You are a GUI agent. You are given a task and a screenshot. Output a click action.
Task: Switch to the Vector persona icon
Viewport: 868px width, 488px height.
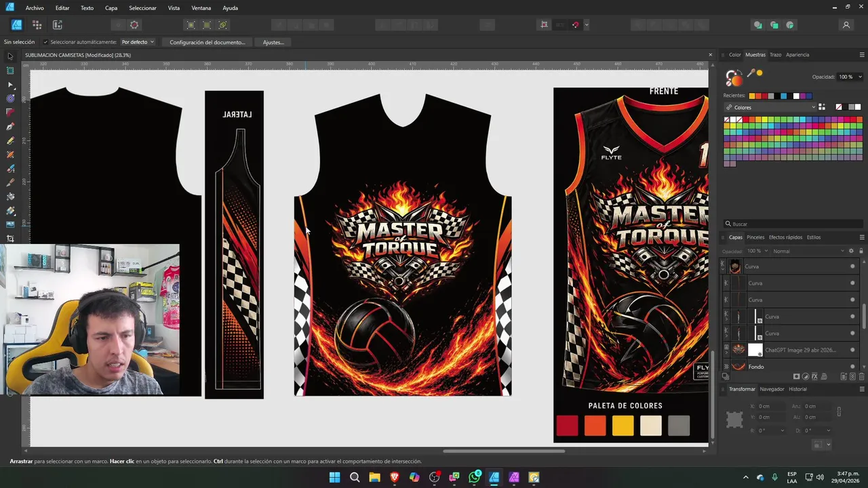click(x=16, y=25)
